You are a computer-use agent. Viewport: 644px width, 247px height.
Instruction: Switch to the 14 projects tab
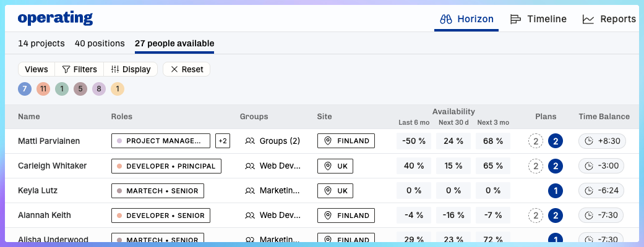coord(41,43)
